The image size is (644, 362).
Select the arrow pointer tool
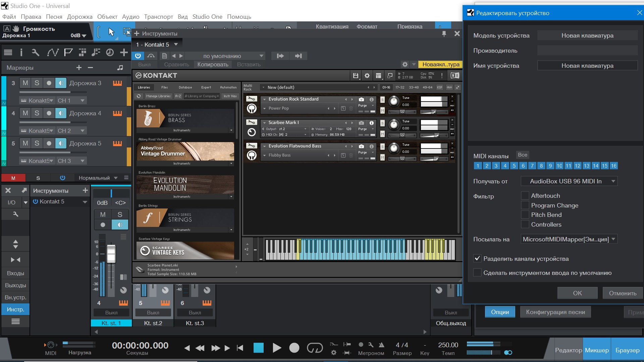point(111,32)
